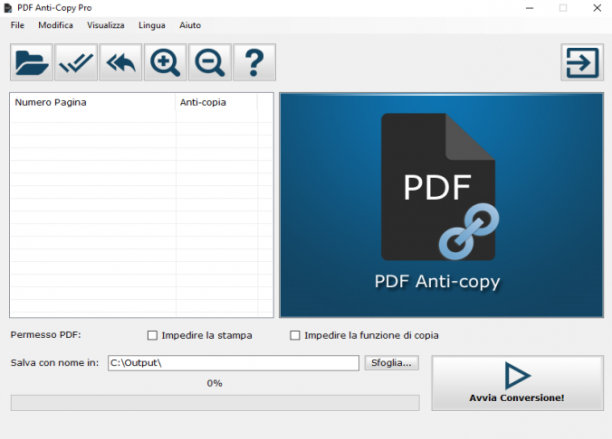Open help via question mark icon
This screenshot has height=439, width=612.
[x=254, y=62]
